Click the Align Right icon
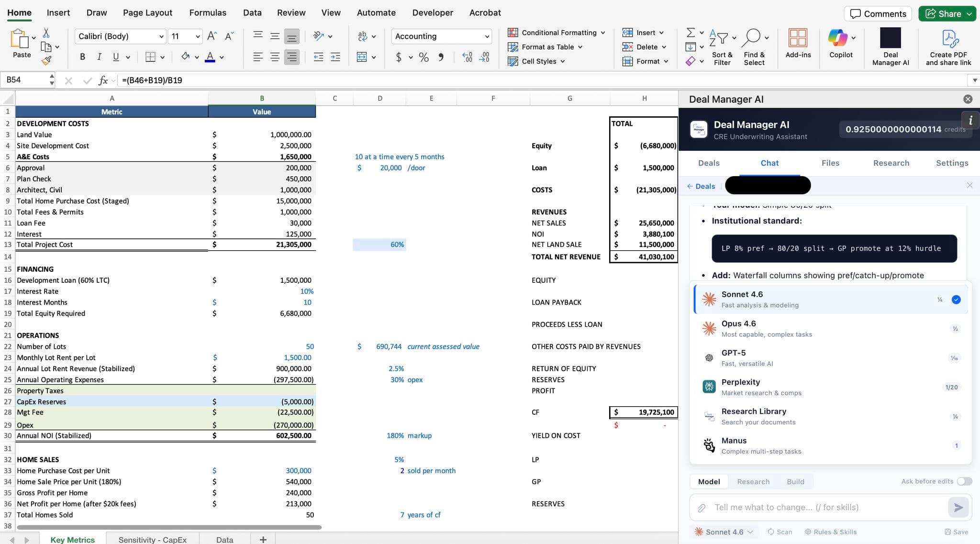The image size is (980, 544). pos(291,57)
